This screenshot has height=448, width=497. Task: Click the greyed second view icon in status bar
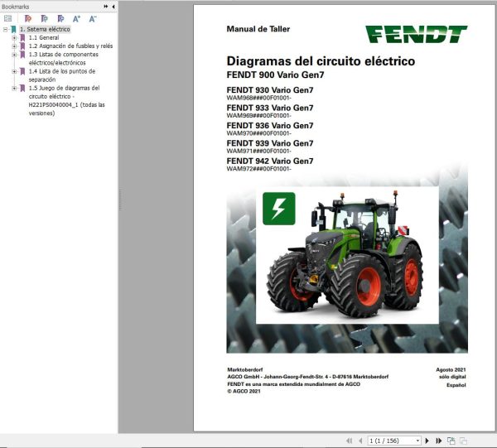[463, 441]
